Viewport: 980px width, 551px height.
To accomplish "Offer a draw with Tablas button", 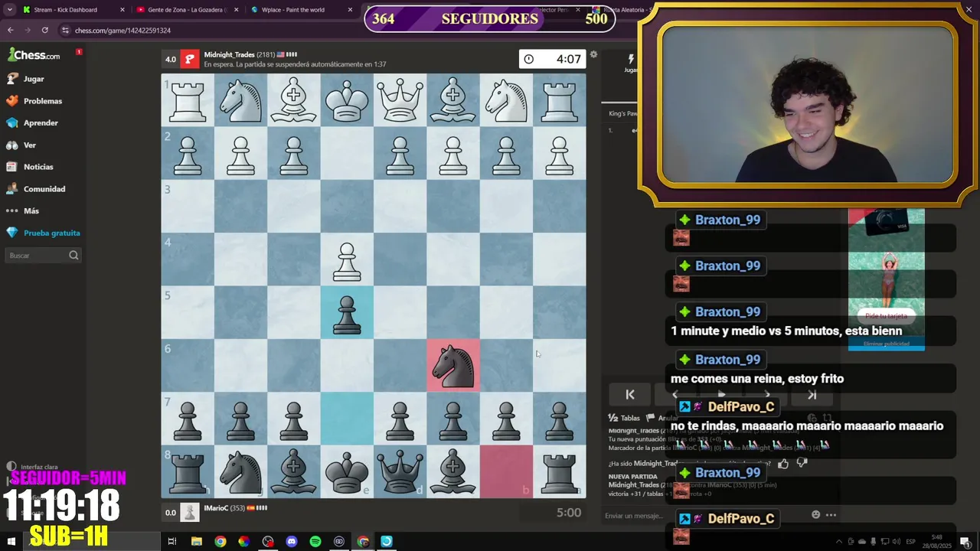I will tap(624, 418).
